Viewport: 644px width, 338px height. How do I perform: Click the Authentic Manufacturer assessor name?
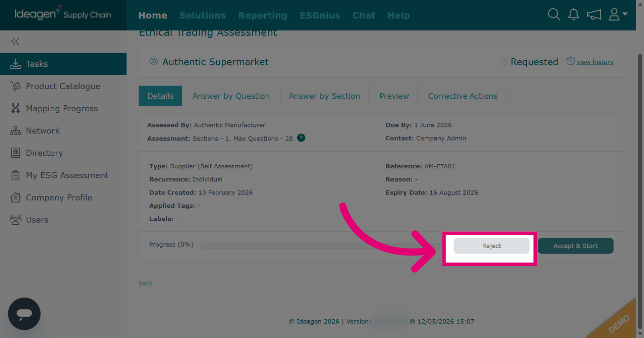pyautogui.click(x=229, y=125)
